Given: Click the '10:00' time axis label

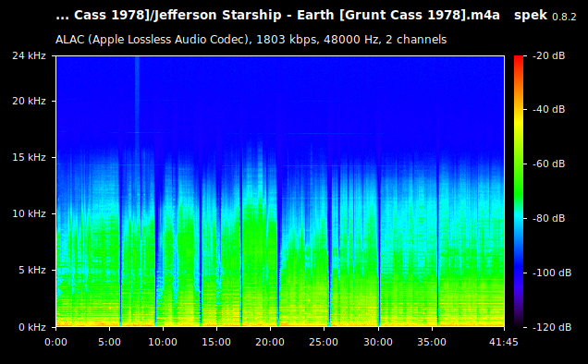Looking at the screenshot, I should [x=163, y=342].
